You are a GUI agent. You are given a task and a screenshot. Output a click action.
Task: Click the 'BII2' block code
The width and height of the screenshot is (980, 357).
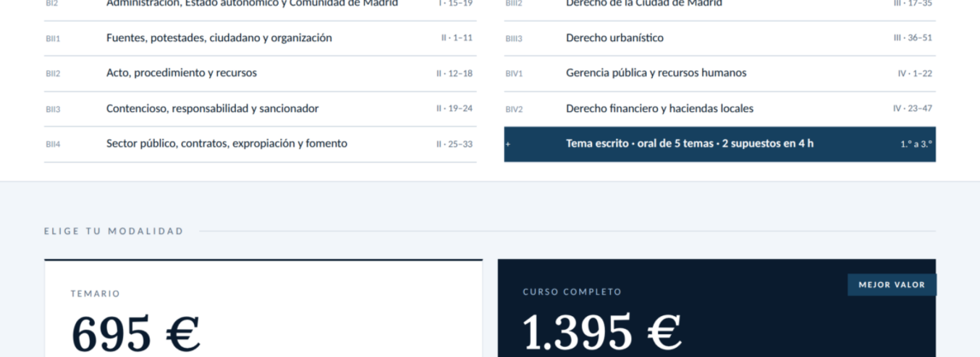(x=53, y=73)
